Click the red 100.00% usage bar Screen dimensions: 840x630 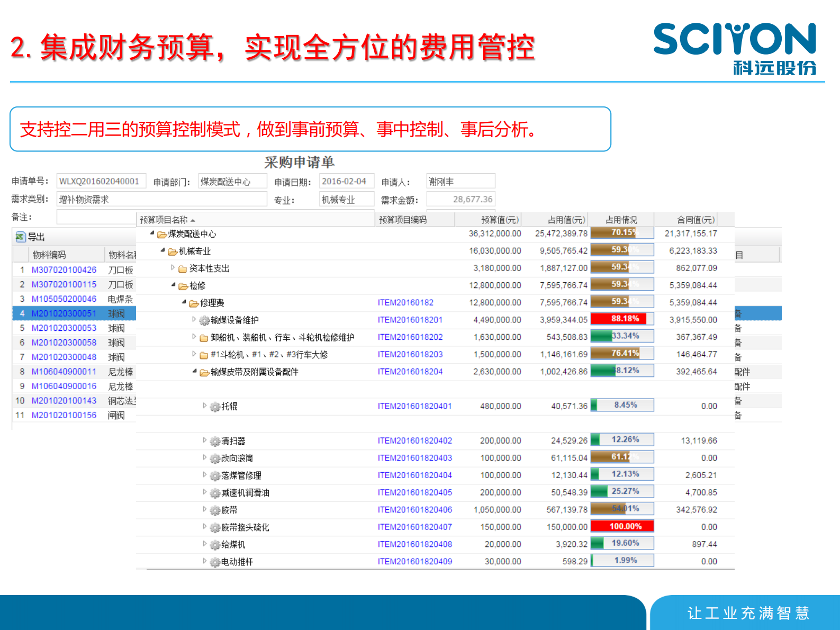[x=622, y=526]
